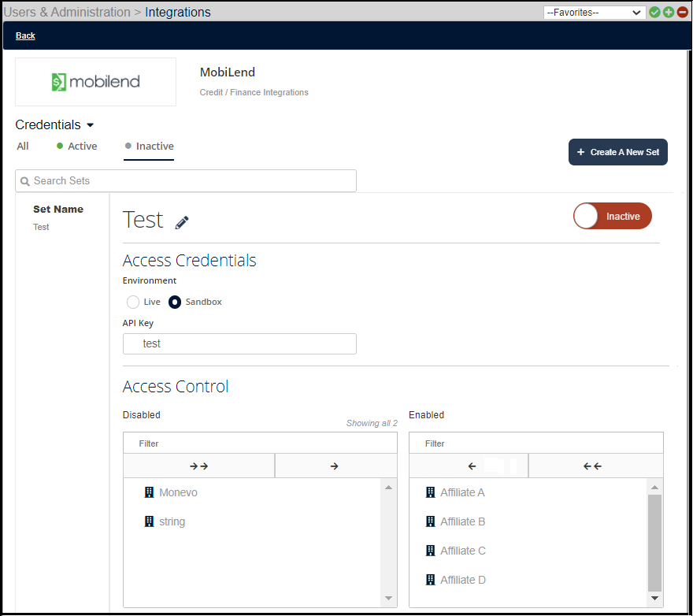Click the Enabled list Filter field
The height and width of the screenshot is (616, 693).
click(x=536, y=443)
